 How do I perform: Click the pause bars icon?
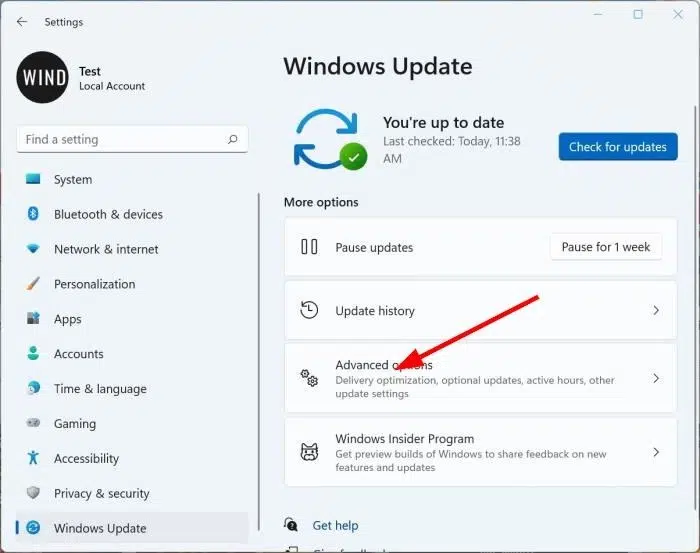[x=309, y=247]
